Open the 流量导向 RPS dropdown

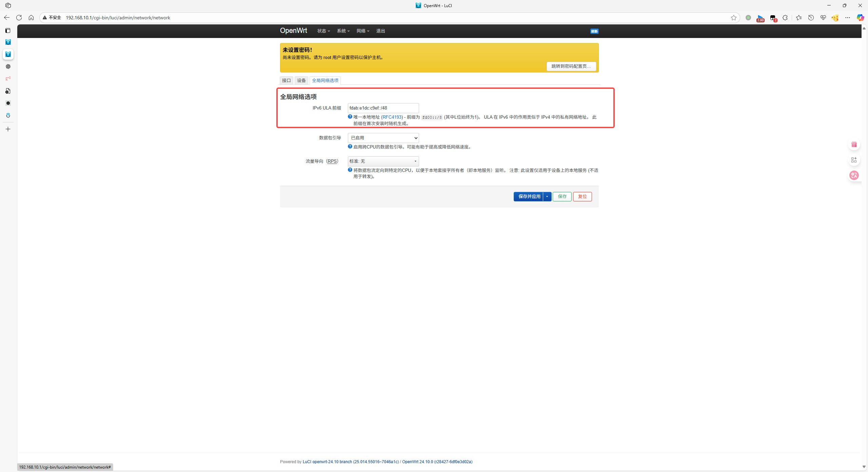click(383, 161)
